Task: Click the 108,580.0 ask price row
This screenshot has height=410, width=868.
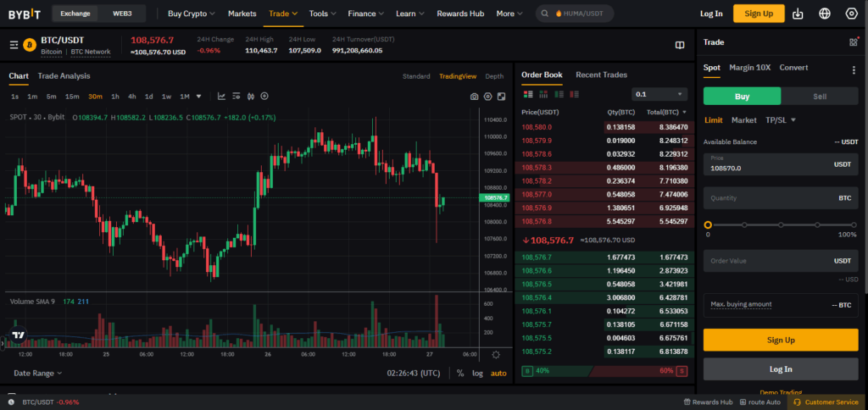Action: [604, 127]
